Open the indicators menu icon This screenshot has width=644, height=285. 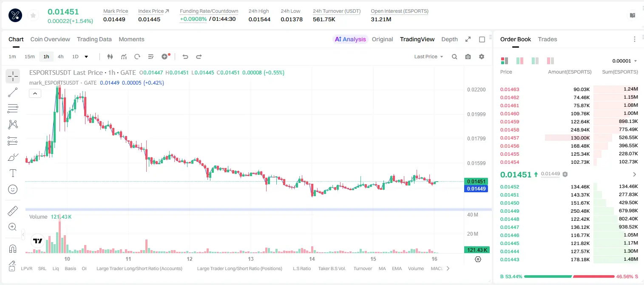pos(124,57)
